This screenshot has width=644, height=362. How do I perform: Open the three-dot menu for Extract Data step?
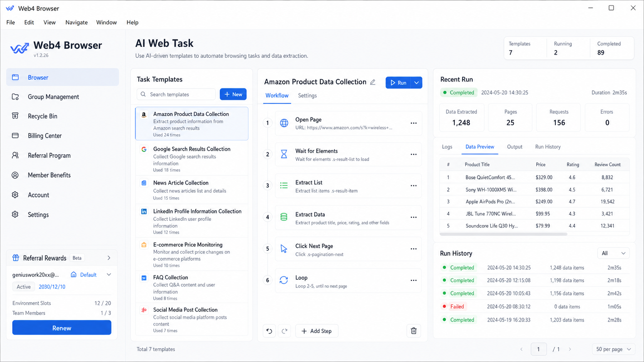click(414, 217)
